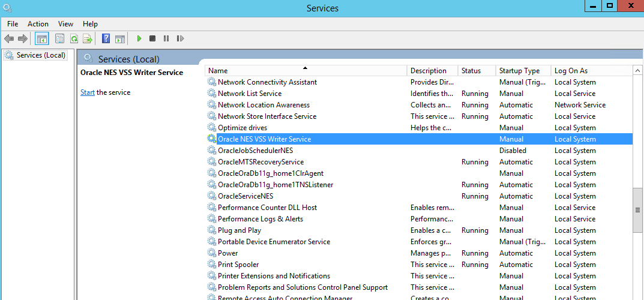
Task: Open the Help menu
Action: tap(91, 24)
